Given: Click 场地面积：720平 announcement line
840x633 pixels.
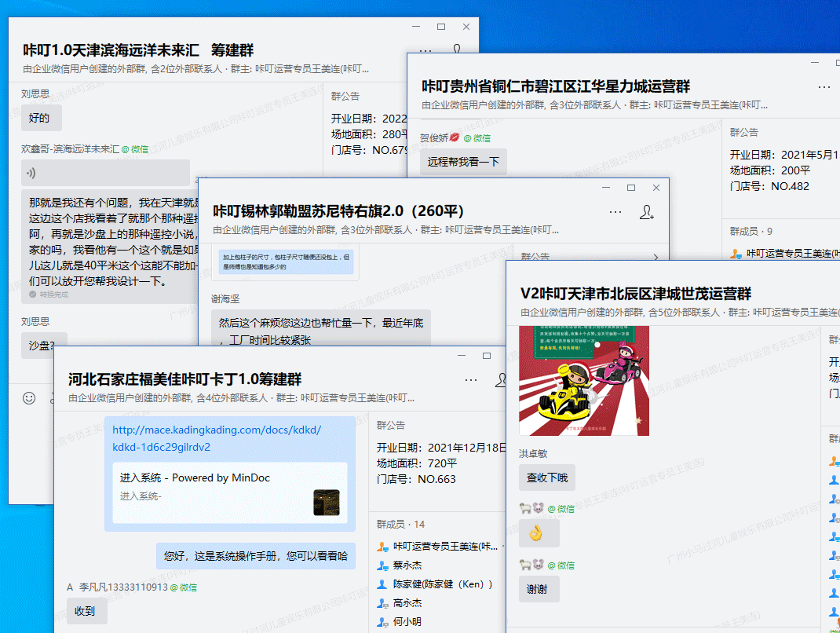Looking at the screenshot, I should (417, 463).
